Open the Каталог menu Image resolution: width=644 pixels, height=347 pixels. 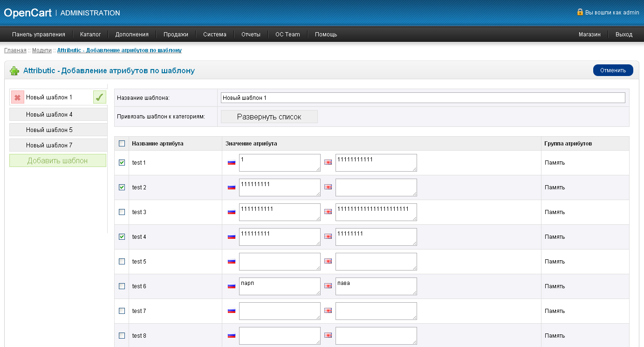(90, 35)
